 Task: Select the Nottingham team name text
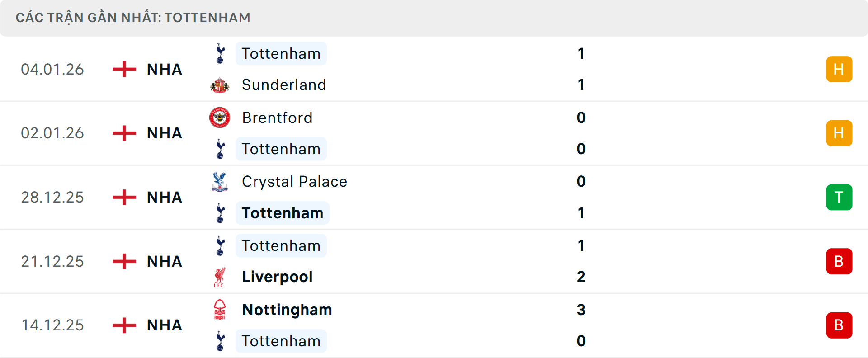[x=287, y=310]
